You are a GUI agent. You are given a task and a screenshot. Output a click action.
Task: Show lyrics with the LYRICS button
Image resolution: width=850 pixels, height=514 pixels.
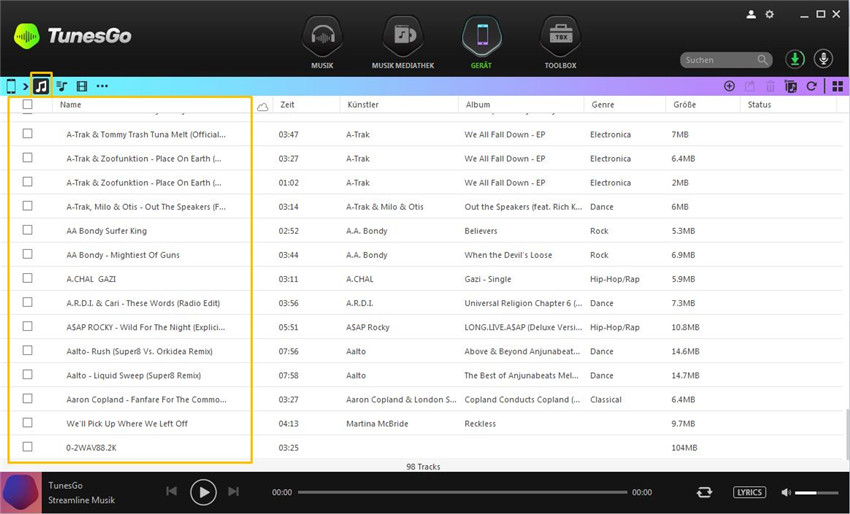tap(749, 492)
